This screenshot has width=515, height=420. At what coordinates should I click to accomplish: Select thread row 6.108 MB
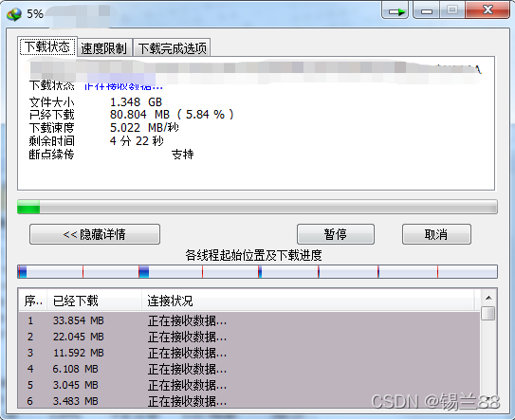tap(248, 369)
